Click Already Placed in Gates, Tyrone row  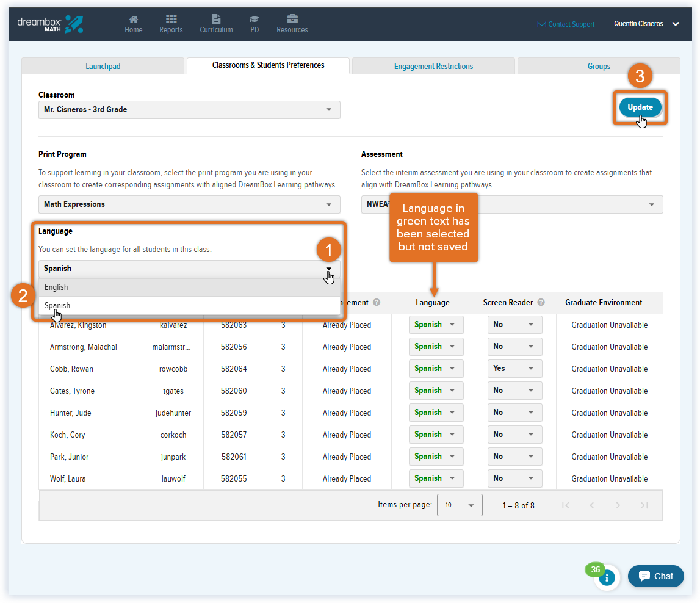tap(347, 391)
